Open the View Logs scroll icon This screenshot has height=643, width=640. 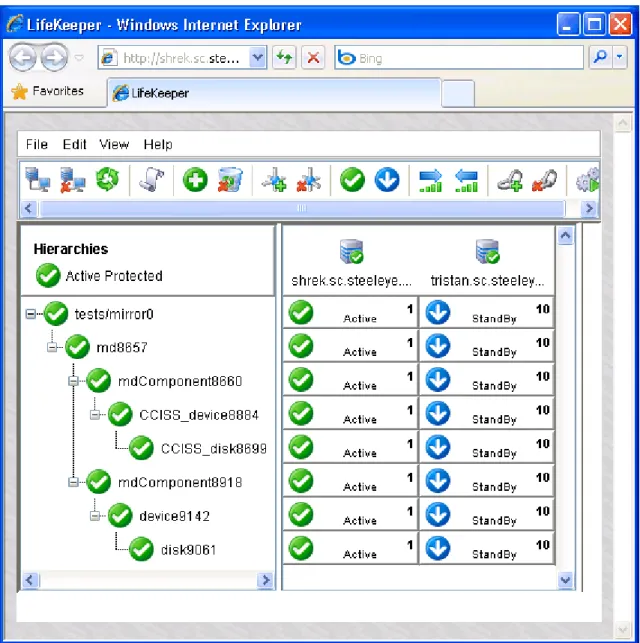151,180
